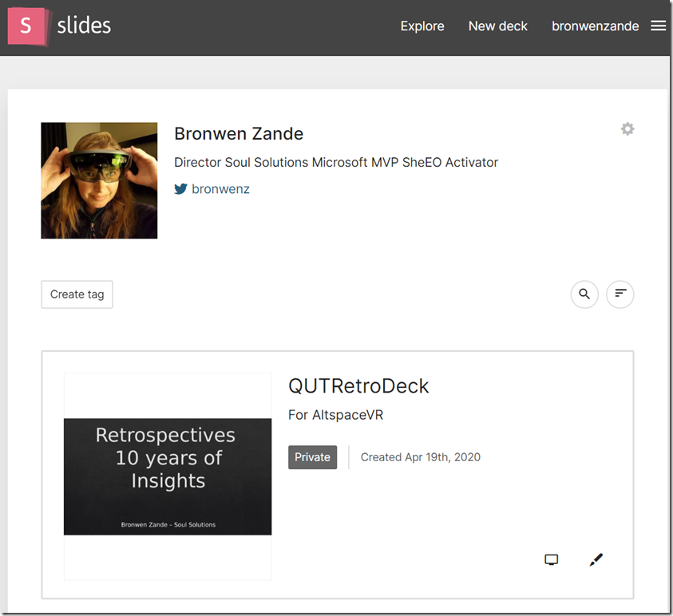
Task: Present QUTRetroDeck with the monitor icon
Action: [x=551, y=559]
